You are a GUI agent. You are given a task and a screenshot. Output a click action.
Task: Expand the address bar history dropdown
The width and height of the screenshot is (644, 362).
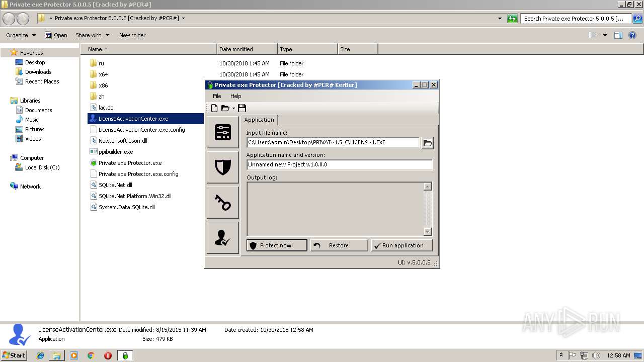click(500, 19)
